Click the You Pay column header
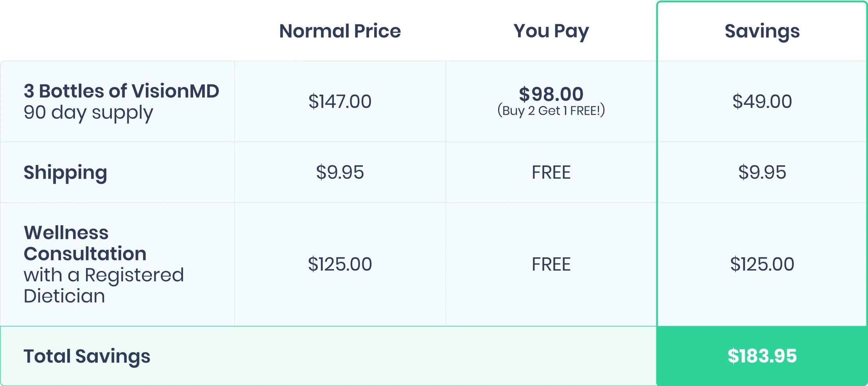 point(551,31)
